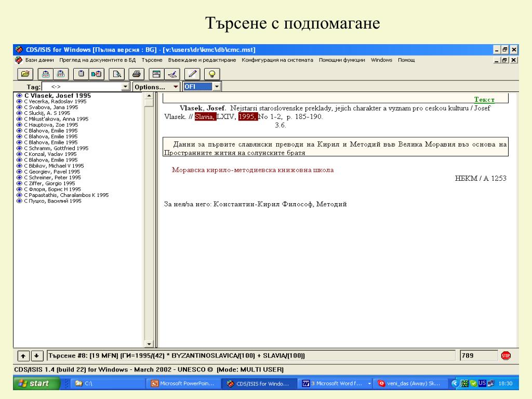
Task: Follow the green Текст link
Action: coord(484,99)
